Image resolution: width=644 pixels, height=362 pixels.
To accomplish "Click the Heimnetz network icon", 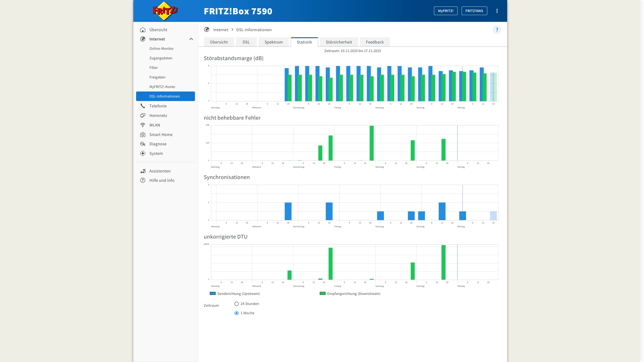I will point(143,115).
